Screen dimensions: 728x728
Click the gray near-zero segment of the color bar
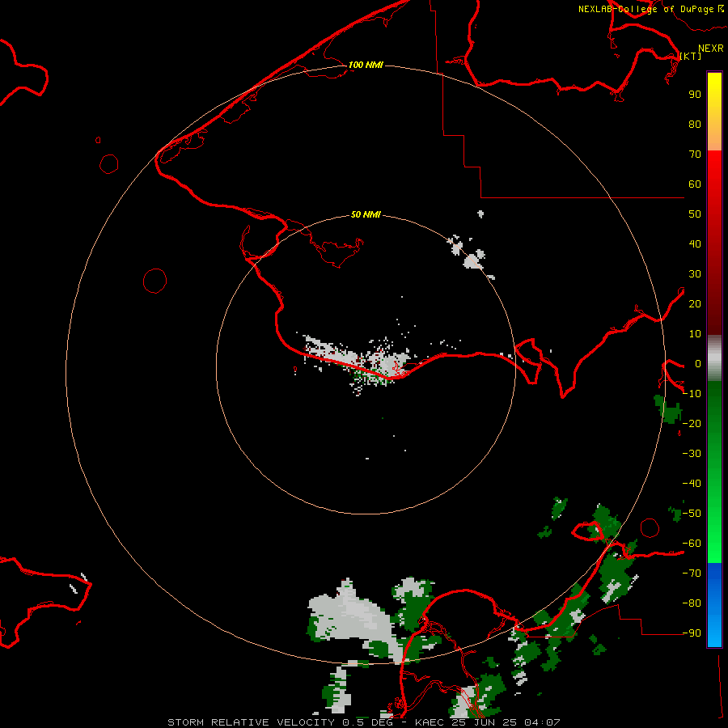pos(714,358)
